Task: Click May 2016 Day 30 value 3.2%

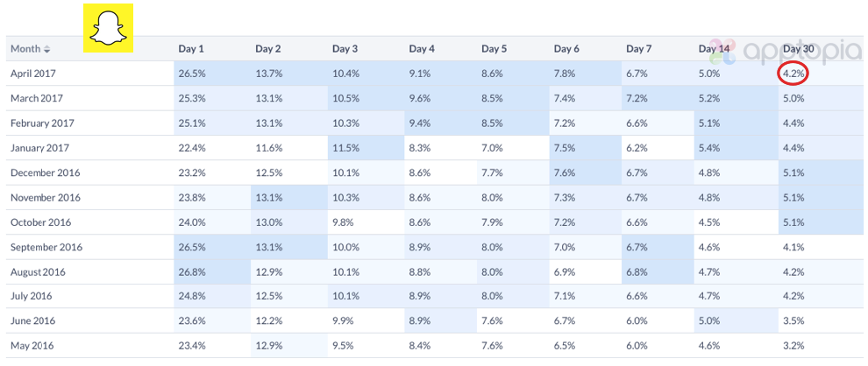Action: click(793, 345)
